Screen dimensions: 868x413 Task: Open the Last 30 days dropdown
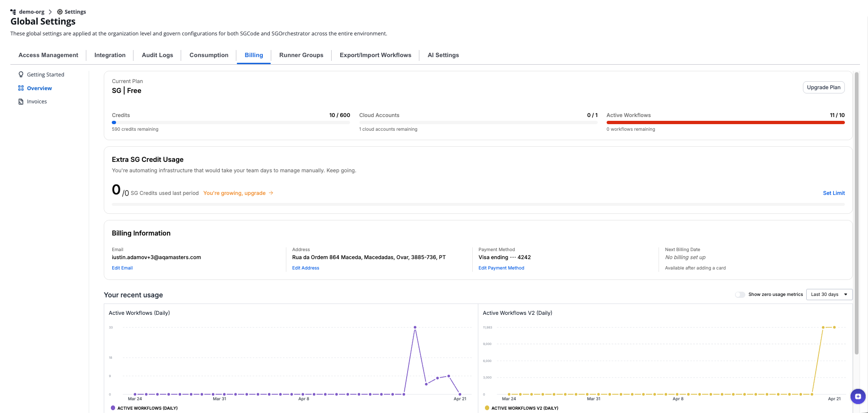(x=829, y=295)
